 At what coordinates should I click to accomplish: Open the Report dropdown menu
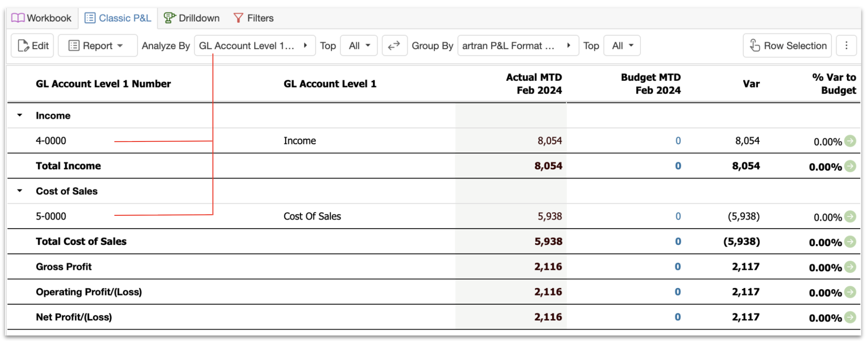click(x=97, y=46)
